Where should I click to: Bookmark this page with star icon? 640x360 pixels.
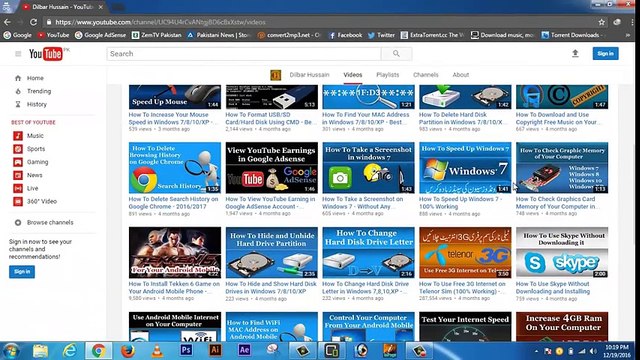[602, 22]
